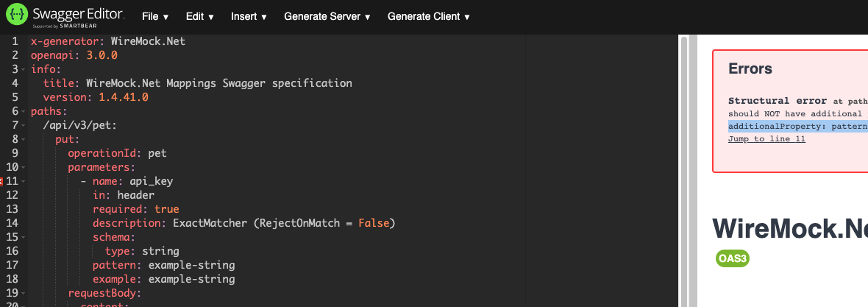The height and width of the screenshot is (307, 868).
Task: Collapse the put block fold arrow on line 8
Action: pos(23,139)
